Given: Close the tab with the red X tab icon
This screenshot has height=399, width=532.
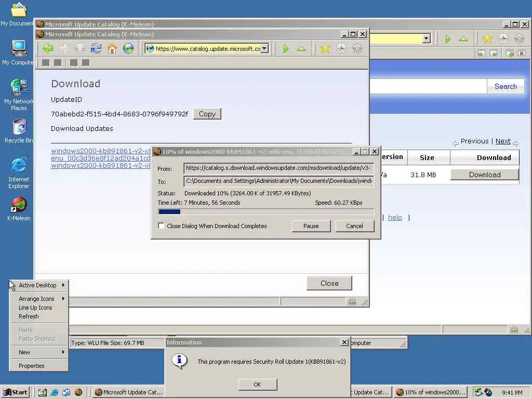Looking at the screenshot, I should pyautogui.click(x=522, y=53).
